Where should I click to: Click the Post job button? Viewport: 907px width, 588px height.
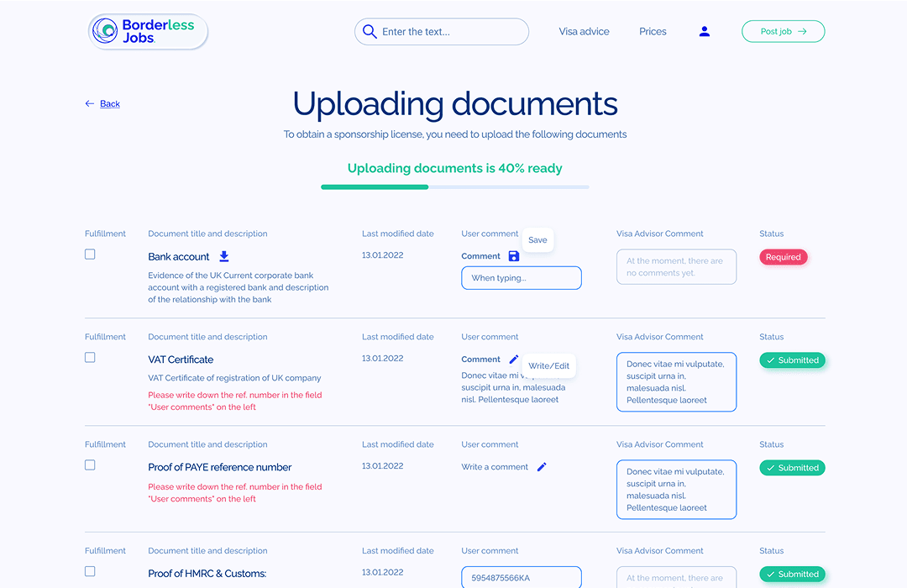point(783,30)
